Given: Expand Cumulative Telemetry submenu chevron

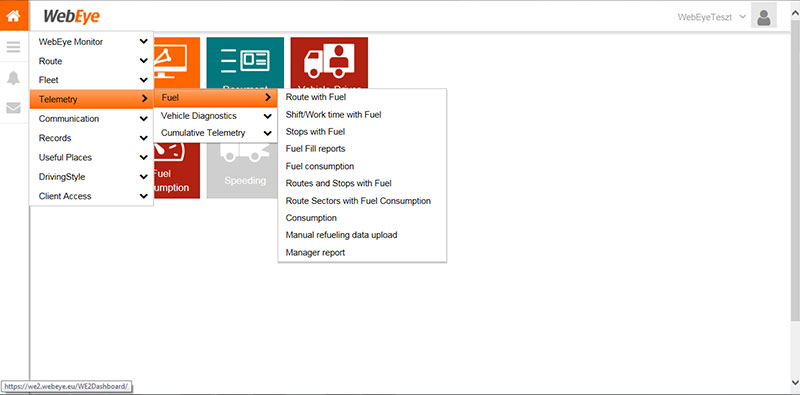Looking at the screenshot, I should (267, 133).
